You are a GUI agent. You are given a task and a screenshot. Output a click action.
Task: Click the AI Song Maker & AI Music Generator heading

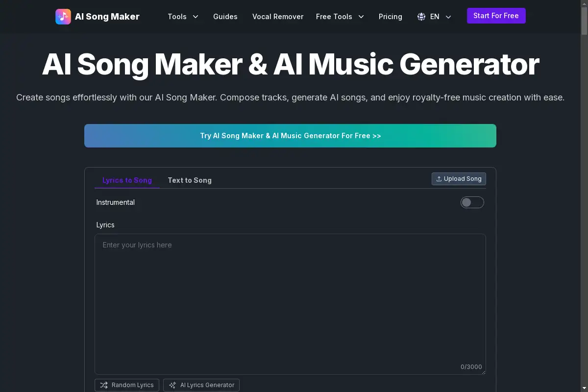click(x=291, y=64)
